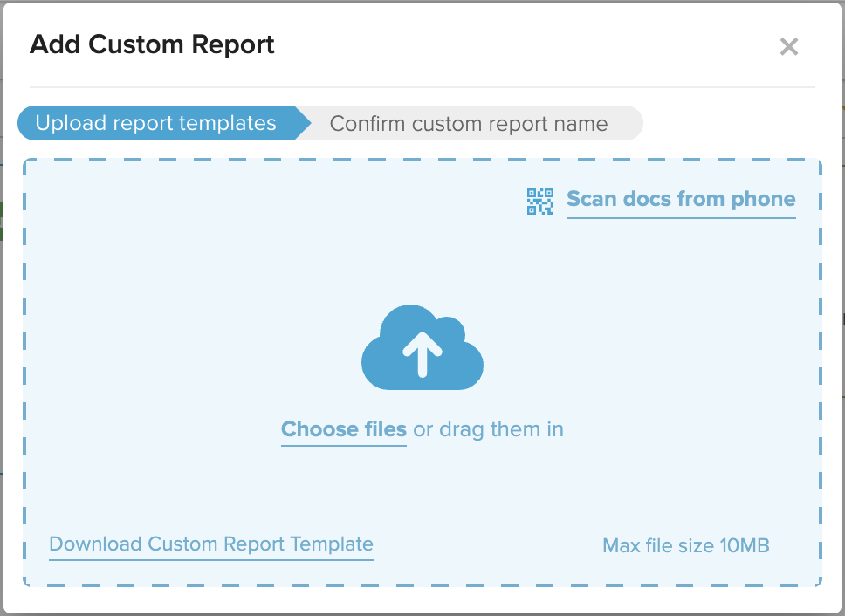
Task: Click the 'or drag them in' text
Action: pyautogui.click(x=488, y=429)
